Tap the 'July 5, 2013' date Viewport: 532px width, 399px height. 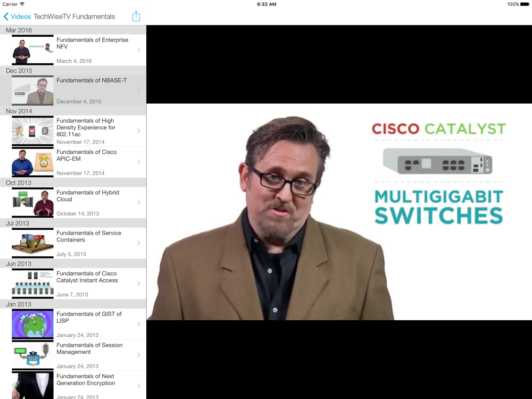click(x=71, y=254)
